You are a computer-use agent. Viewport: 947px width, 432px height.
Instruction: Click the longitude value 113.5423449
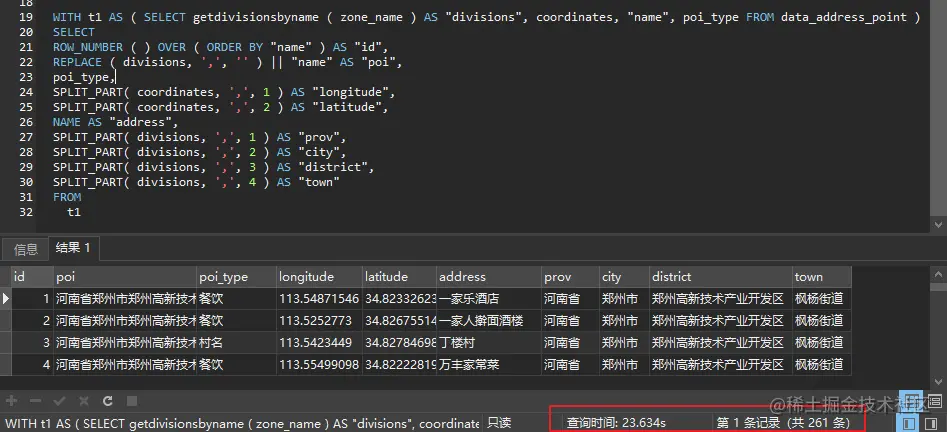[x=319, y=343]
